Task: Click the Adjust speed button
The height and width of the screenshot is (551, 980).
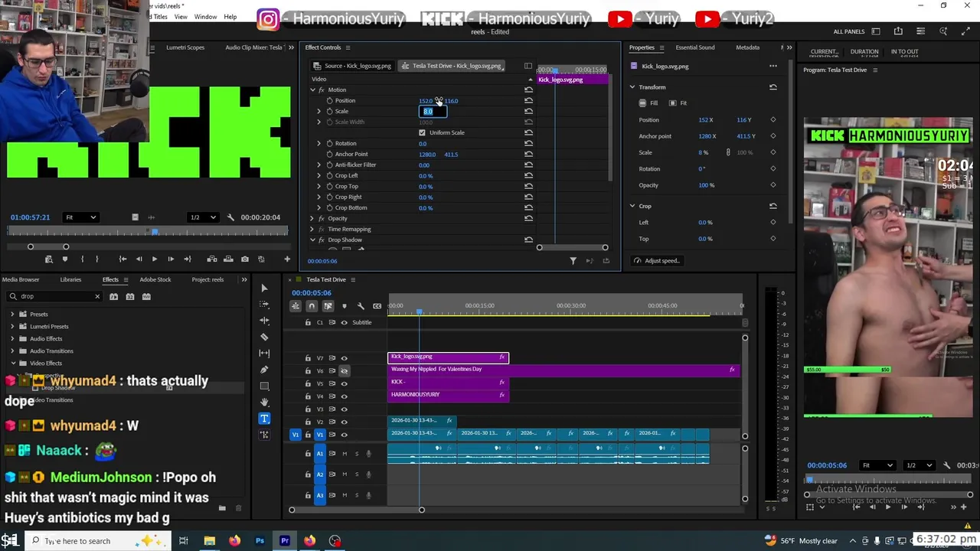Action: pyautogui.click(x=657, y=261)
